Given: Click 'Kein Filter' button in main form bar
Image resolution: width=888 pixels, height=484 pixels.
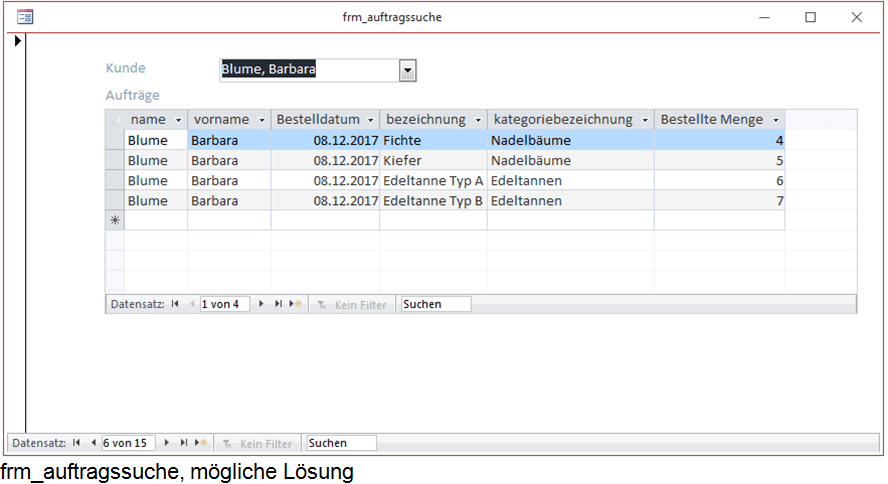Looking at the screenshot, I should [257, 443].
